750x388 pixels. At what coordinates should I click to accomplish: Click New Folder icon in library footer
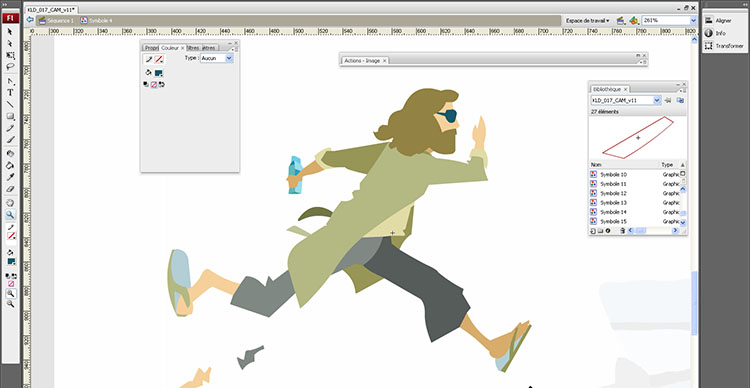600,231
